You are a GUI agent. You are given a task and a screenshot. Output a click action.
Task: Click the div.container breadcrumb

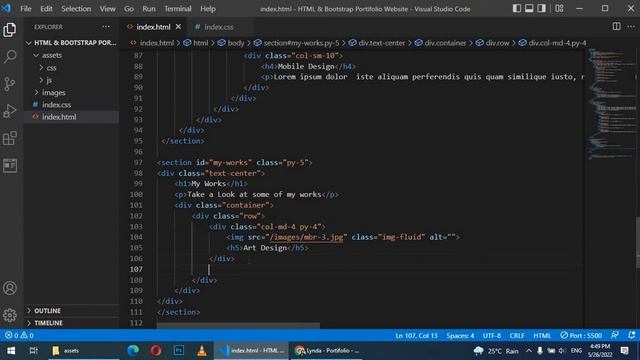click(x=441, y=43)
